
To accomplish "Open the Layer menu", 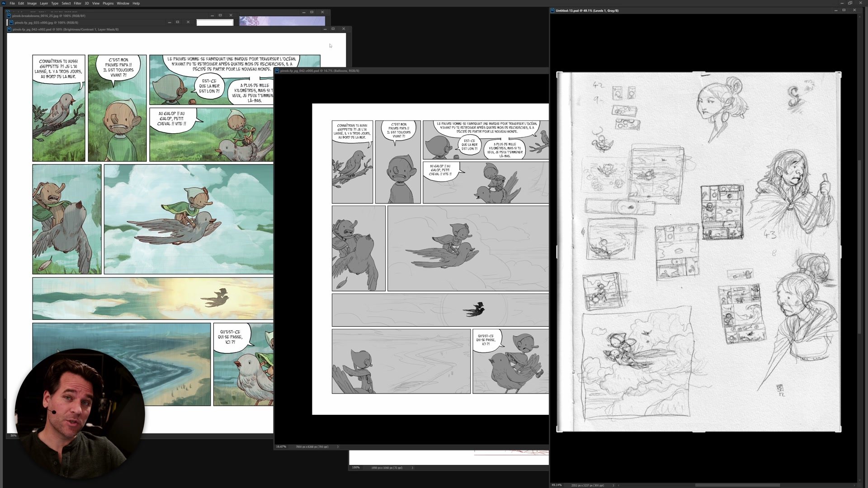I will 44,3.
